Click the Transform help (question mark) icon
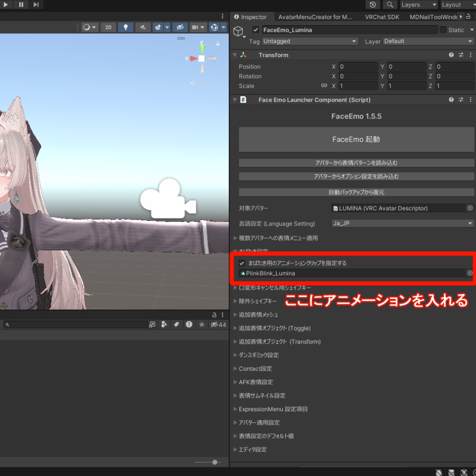This screenshot has height=476, width=476. click(x=451, y=55)
